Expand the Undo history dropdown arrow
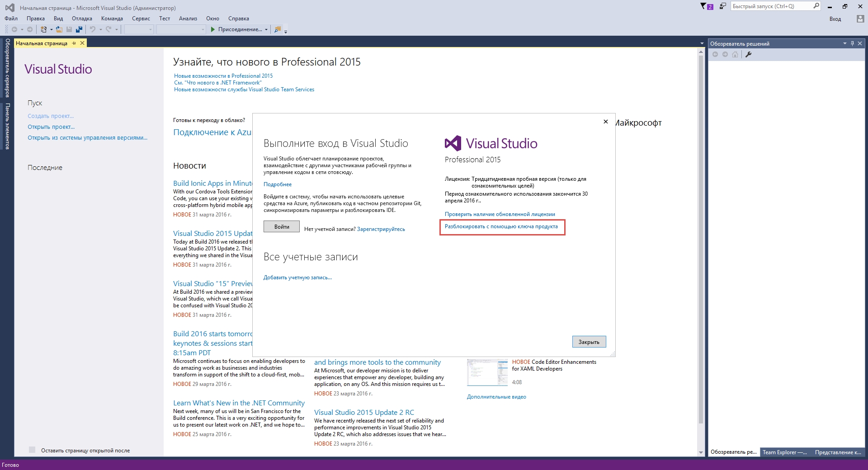 pos(100,29)
